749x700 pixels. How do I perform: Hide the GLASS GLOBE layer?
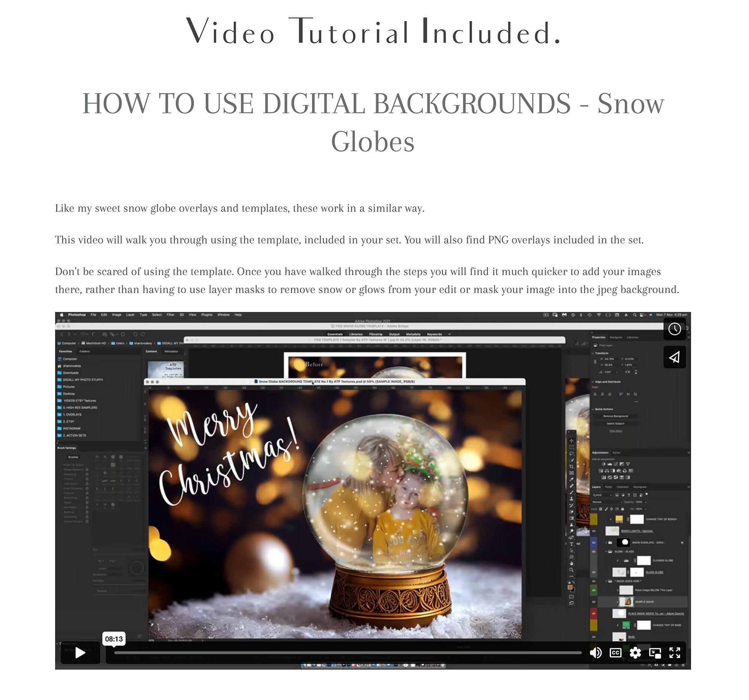point(594,572)
